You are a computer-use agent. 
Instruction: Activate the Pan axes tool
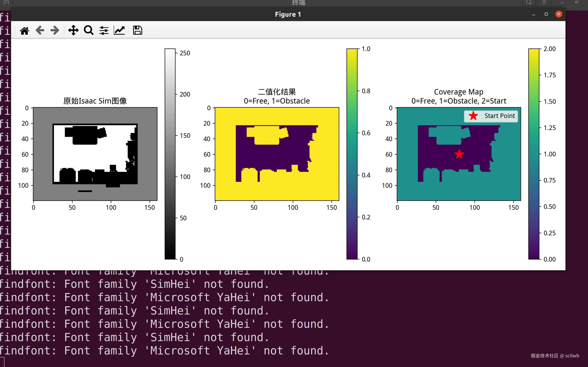click(73, 31)
